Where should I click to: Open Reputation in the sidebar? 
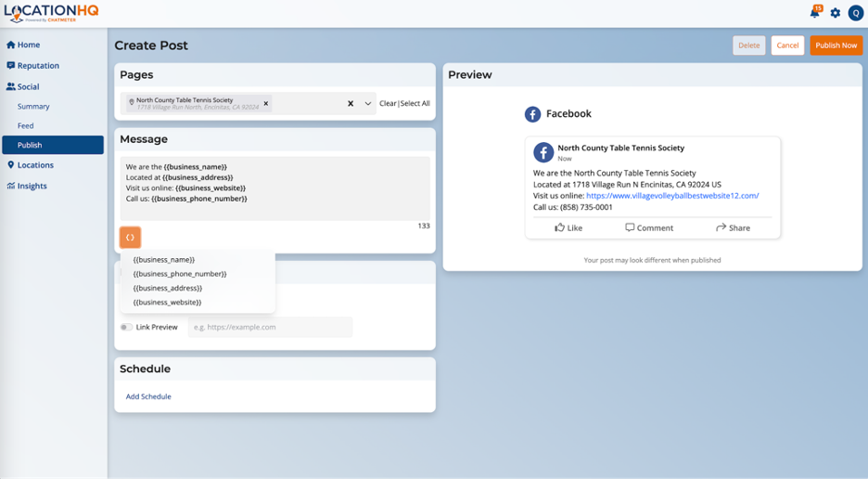click(37, 66)
